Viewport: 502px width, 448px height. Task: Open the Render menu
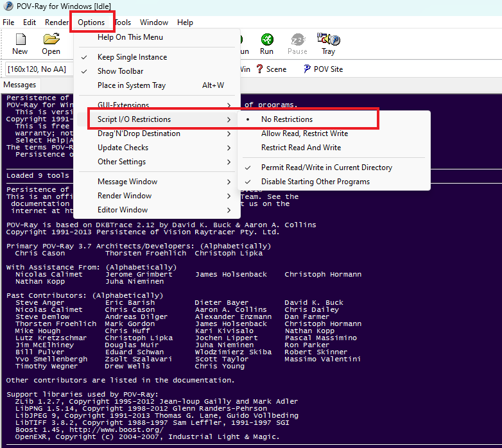point(56,22)
